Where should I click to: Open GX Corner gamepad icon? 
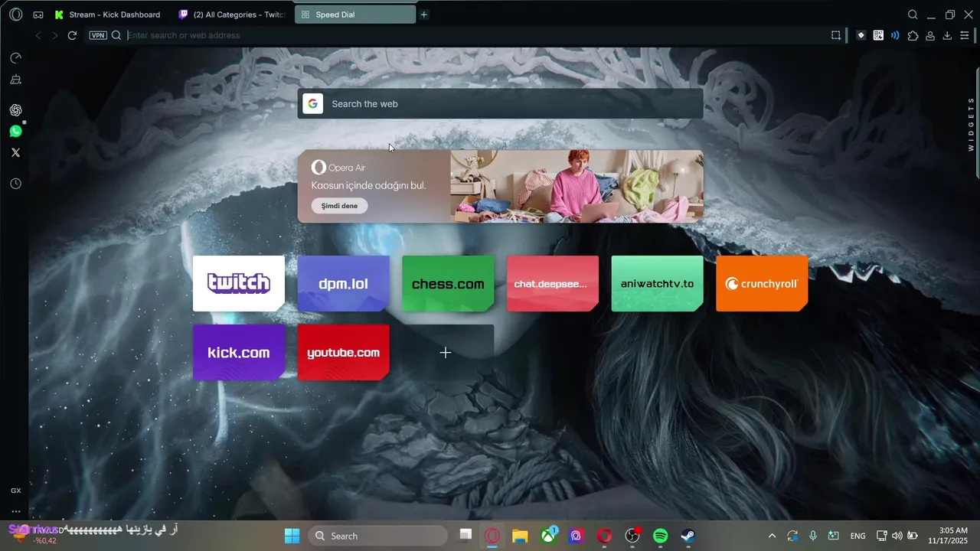(x=38, y=15)
